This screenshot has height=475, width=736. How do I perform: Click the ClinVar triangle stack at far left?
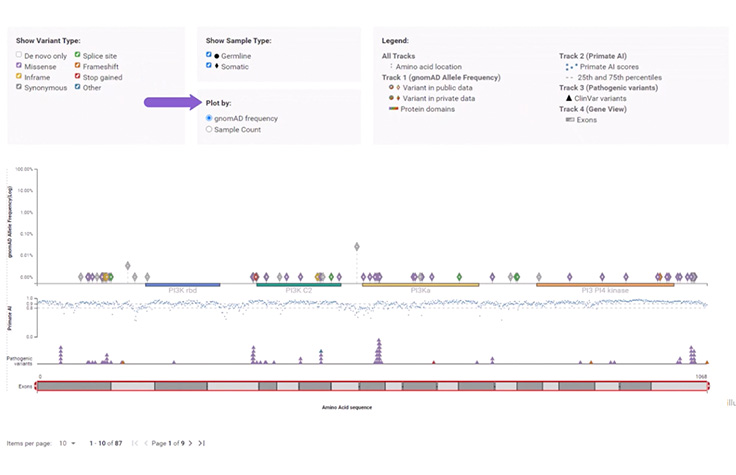point(61,353)
